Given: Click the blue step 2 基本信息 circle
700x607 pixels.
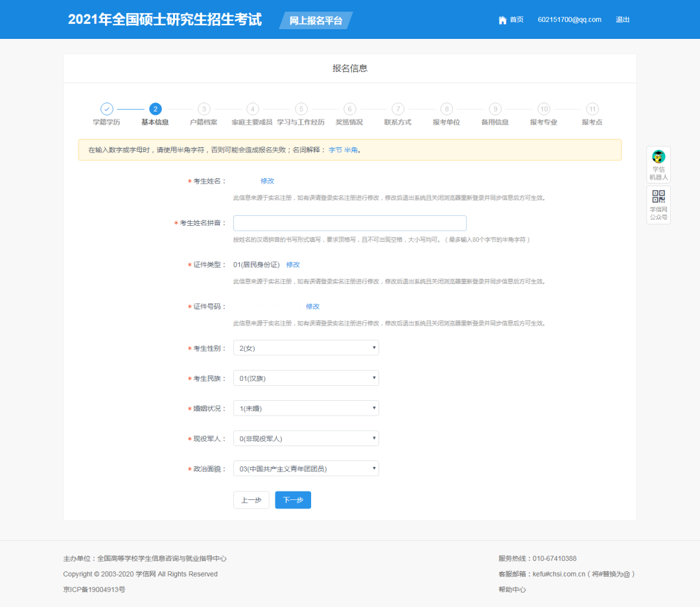Looking at the screenshot, I should coord(154,109).
